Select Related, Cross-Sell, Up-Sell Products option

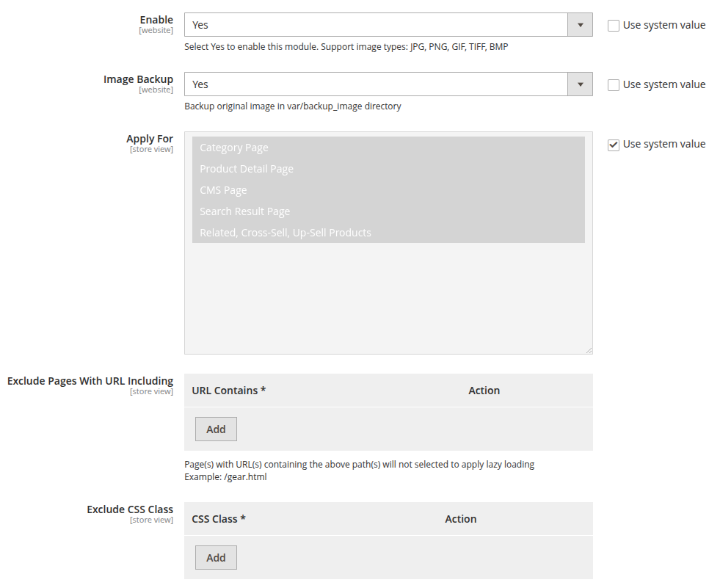tap(286, 233)
